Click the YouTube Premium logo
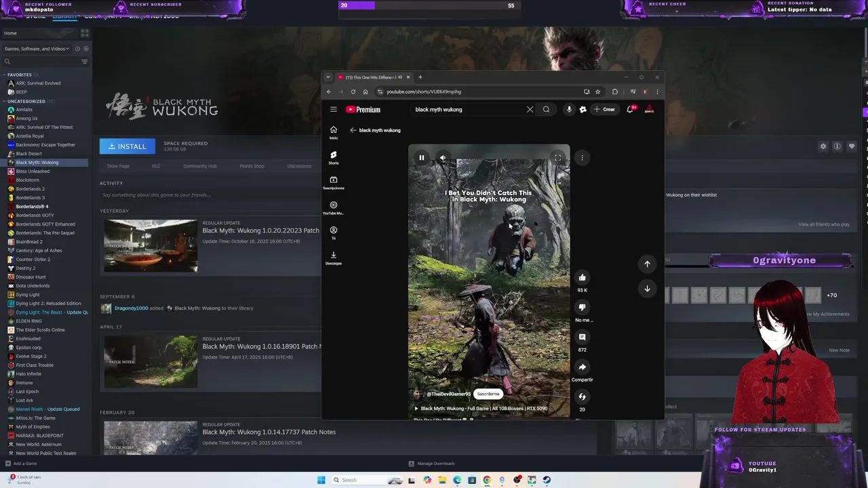The height and width of the screenshot is (488, 868). (x=363, y=109)
